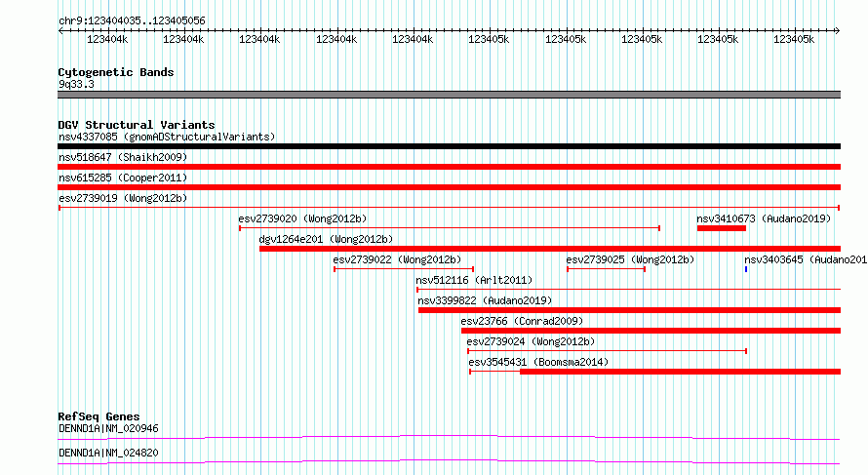
Task: Open variant nsv615285 (Cooper2011) label
Action: point(123,178)
